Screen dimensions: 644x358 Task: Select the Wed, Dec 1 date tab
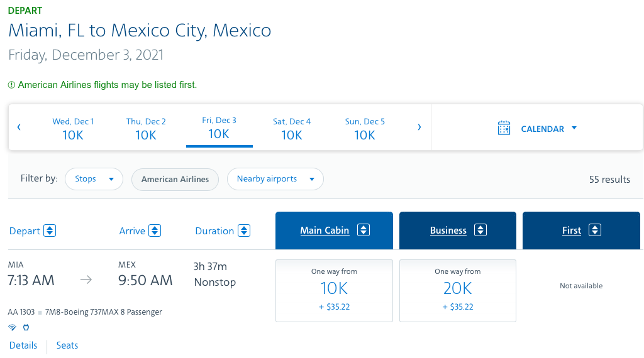click(73, 129)
